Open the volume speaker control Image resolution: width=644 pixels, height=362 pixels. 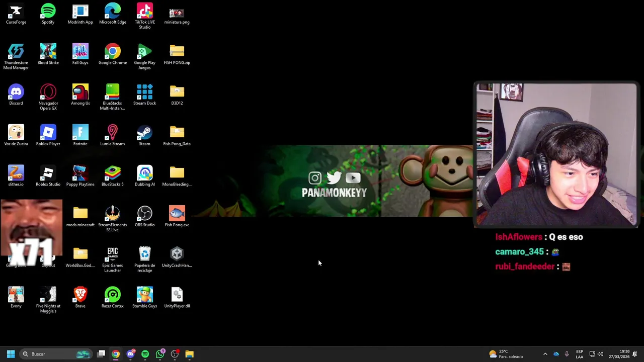[x=600, y=354]
